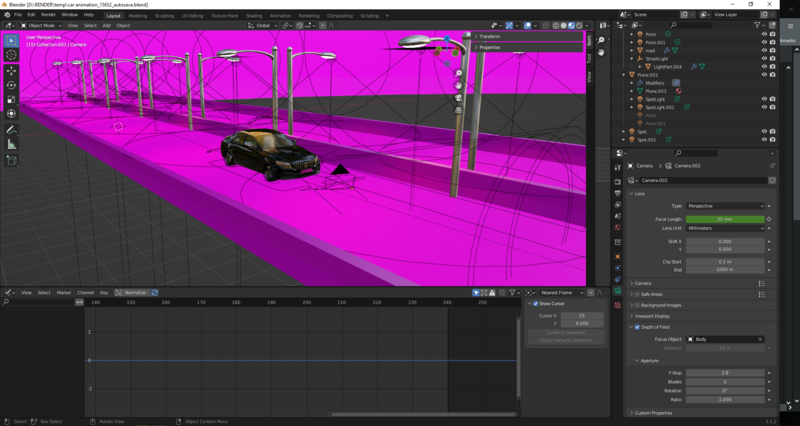The height and width of the screenshot is (426, 800).
Task: Select the Scale tool
Action: pyautogui.click(x=11, y=100)
